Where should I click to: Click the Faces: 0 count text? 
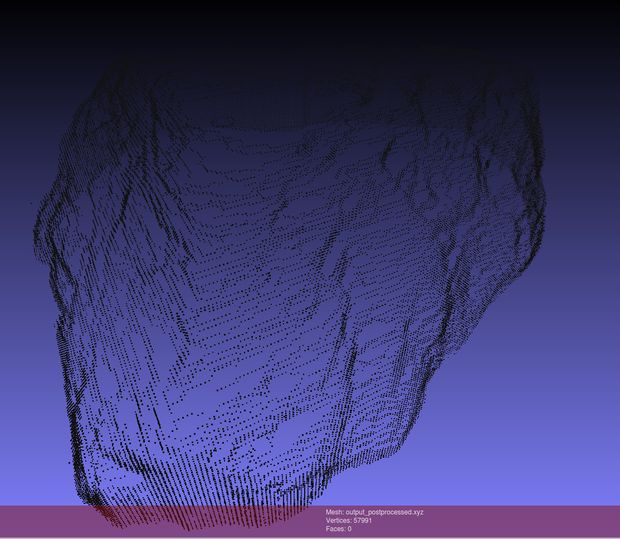pyautogui.click(x=338, y=529)
